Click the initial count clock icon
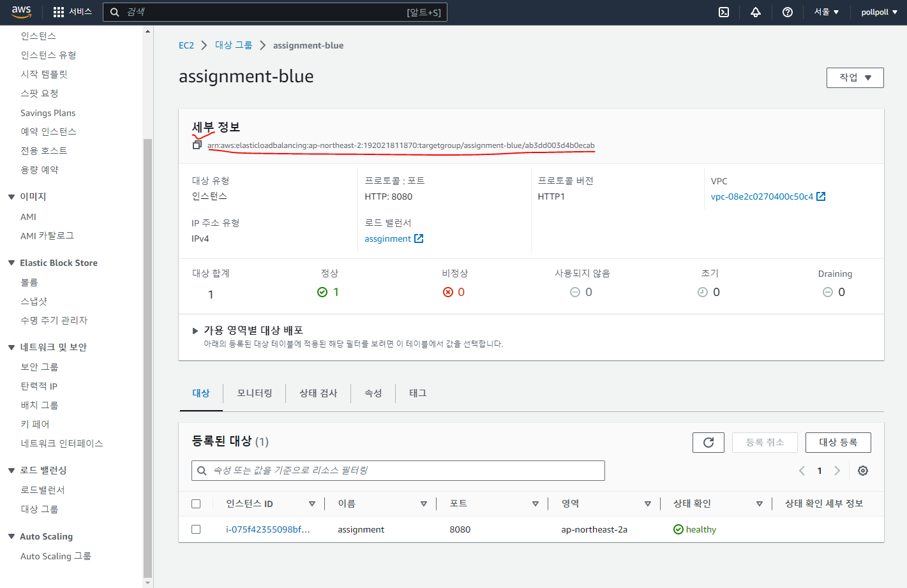Image resolution: width=907 pixels, height=588 pixels. [x=703, y=292]
